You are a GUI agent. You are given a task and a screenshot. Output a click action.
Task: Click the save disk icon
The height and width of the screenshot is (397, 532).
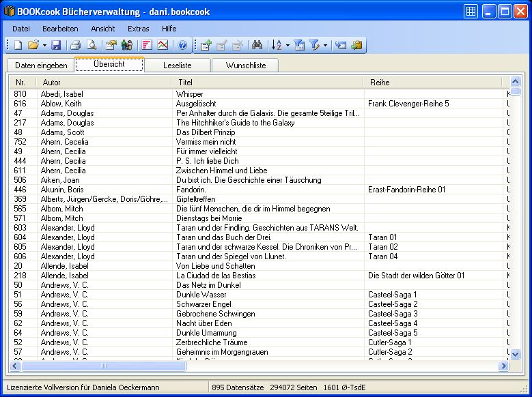pos(56,46)
